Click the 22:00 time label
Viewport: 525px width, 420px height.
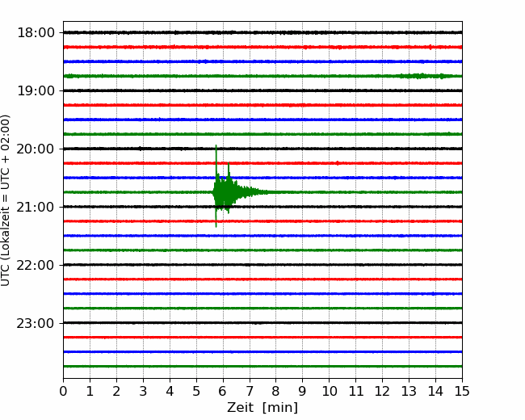(x=36, y=265)
